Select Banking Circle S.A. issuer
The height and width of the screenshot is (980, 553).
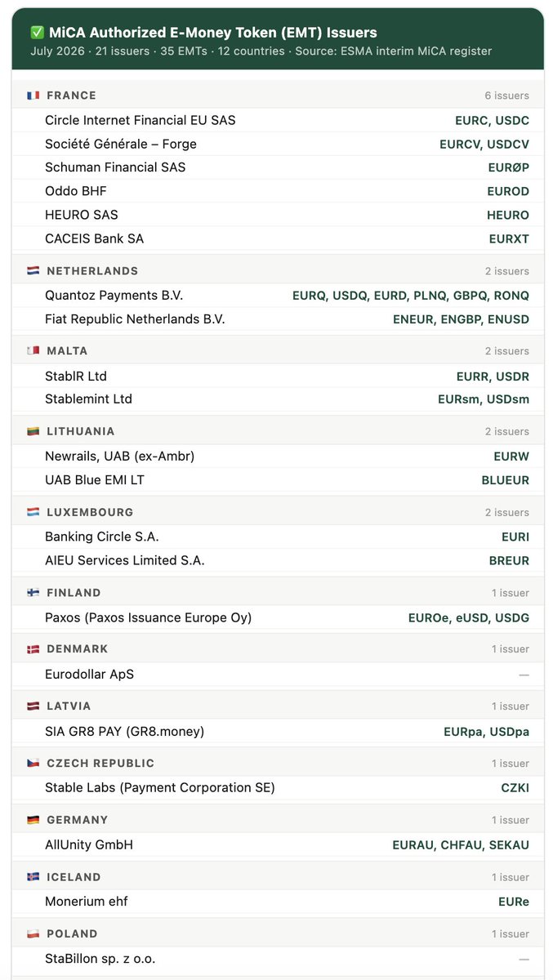[x=102, y=537]
